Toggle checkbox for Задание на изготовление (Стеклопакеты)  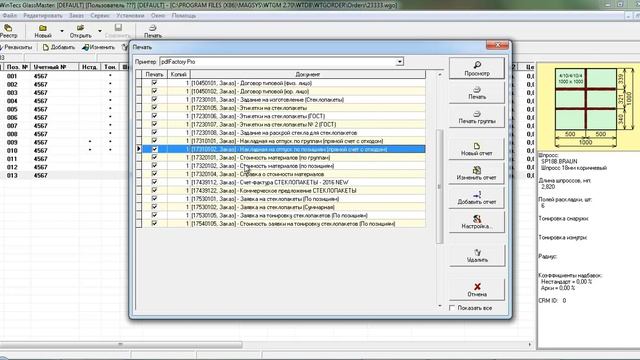[154, 99]
